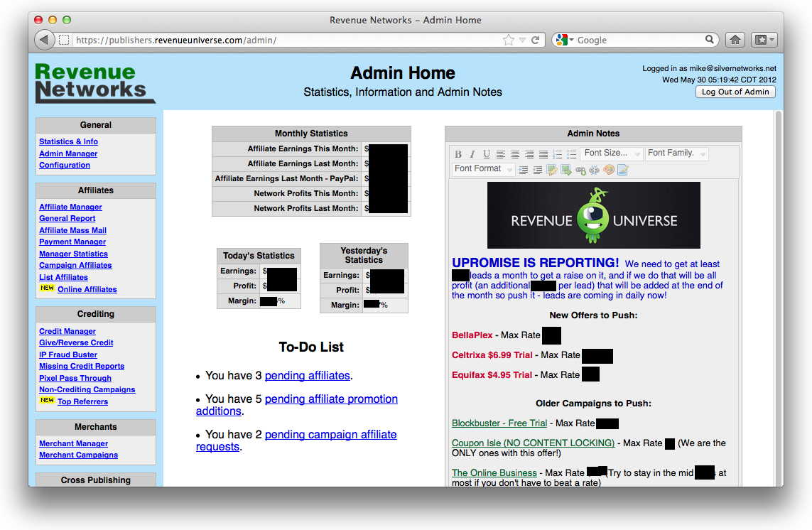Click the second indent icon beside Font Format
Screen dimensions: 812x530
coord(538,170)
